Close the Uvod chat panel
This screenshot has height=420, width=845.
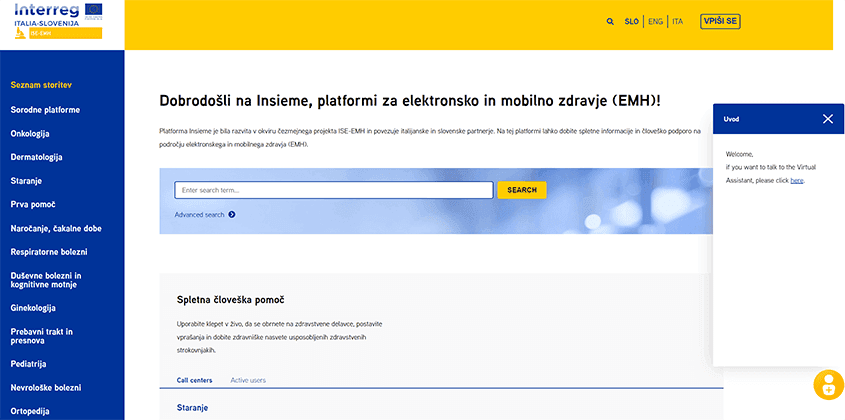coord(828,119)
